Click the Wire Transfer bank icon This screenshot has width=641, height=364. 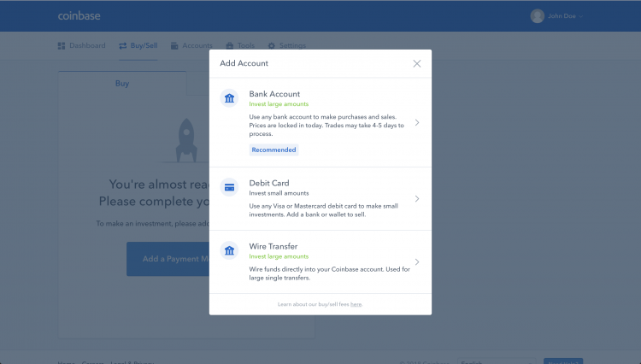coord(229,250)
